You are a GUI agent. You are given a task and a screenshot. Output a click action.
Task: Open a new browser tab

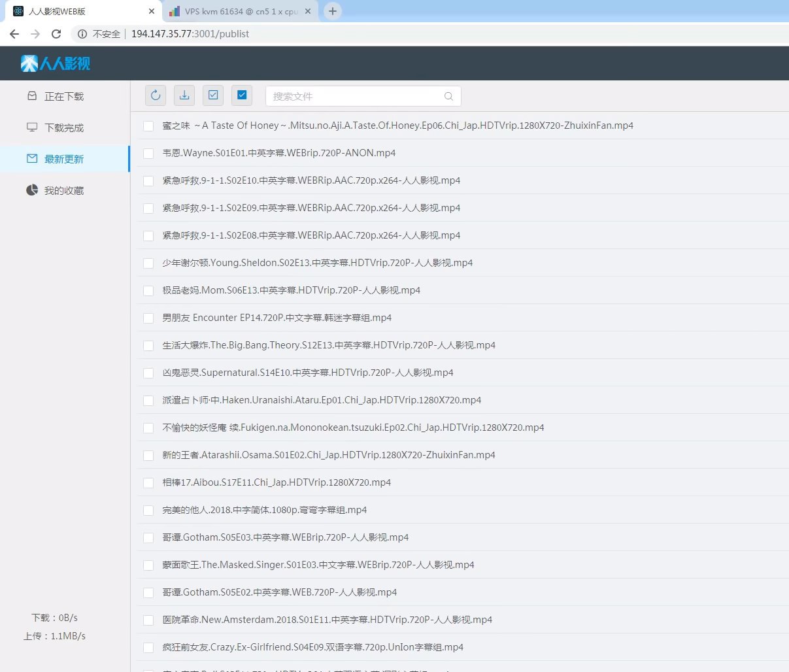coord(333,11)
